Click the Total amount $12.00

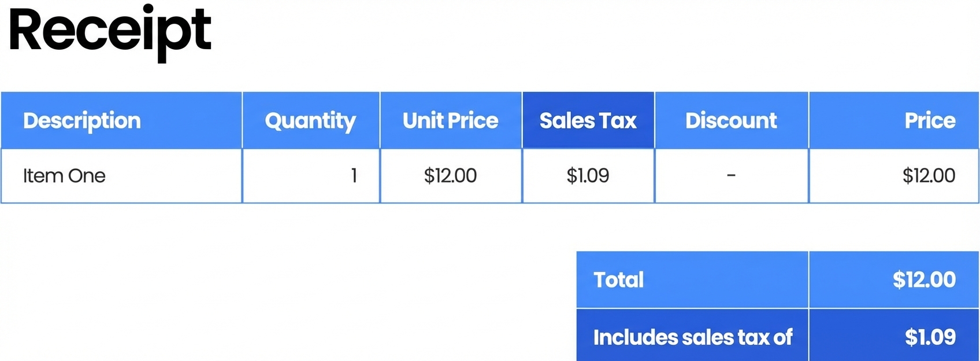[924, 280]
